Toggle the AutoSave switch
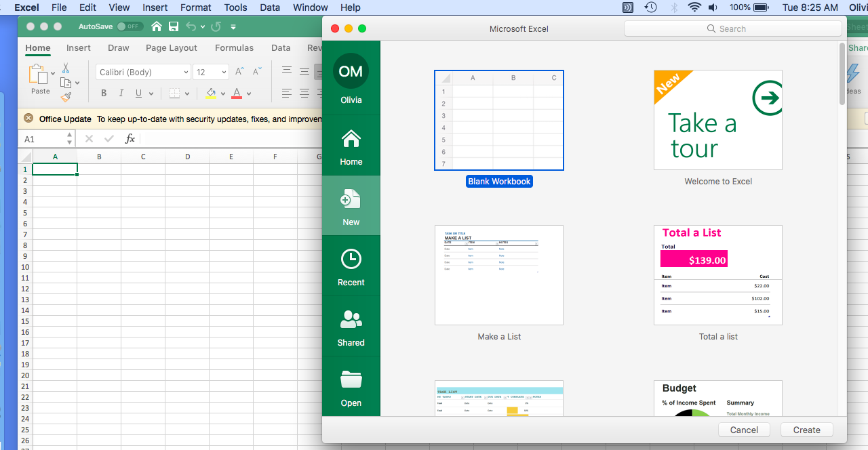Viewport: 868px width, 450px height. pos(129,26)
